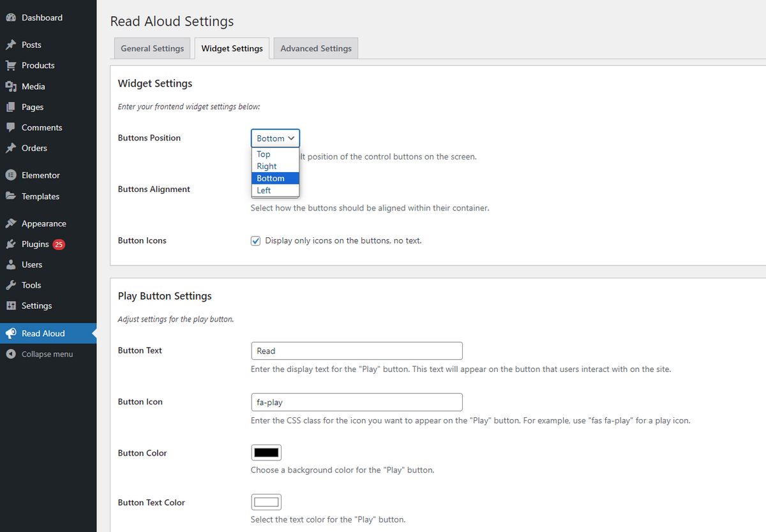Screen dimensions: 766x532
Task: Open the Buttons Position dropdown
Action: click(x=275, y=138)
